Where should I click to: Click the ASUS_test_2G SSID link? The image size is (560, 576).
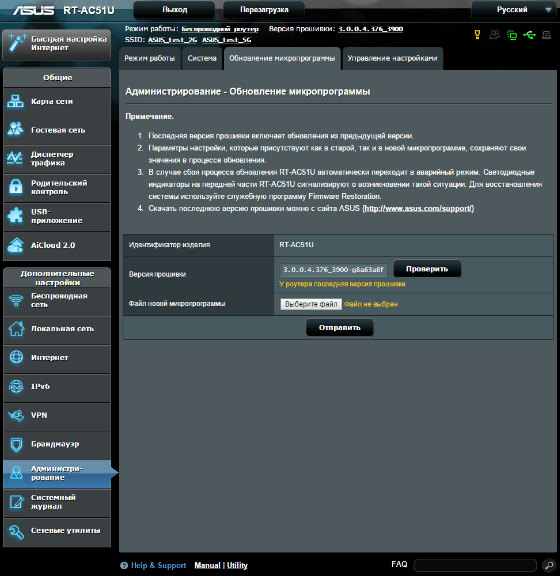click(x=172, y=40)
